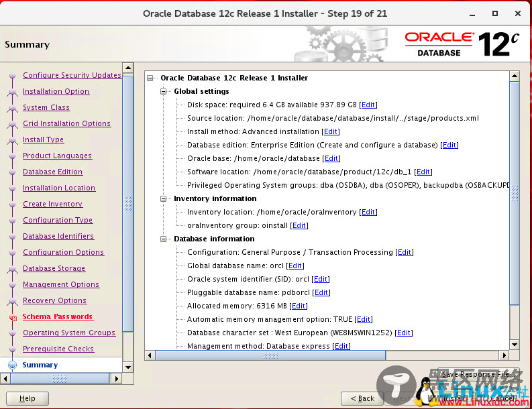Image resolution: width=532 pixels, height=409 pixels.
Task: Click the Summary step current-step indicator icon
Action: (13, 365)
